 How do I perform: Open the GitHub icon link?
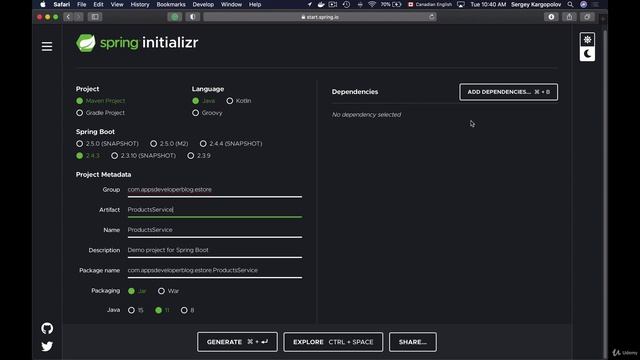tap(47, 328)
